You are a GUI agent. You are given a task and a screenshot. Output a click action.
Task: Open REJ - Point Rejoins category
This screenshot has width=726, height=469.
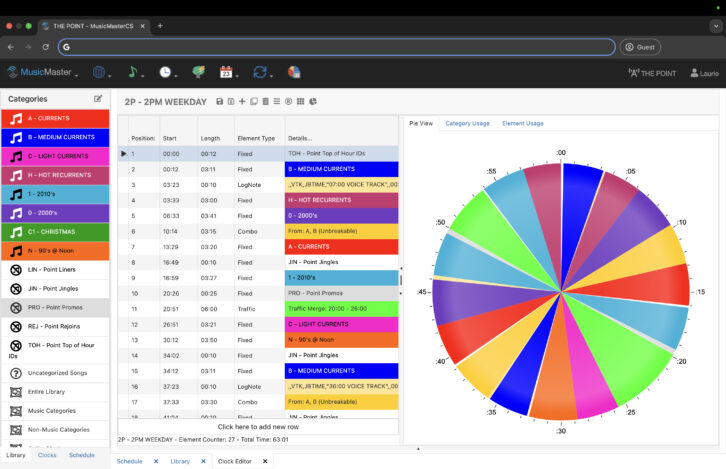tap(55, 327)
